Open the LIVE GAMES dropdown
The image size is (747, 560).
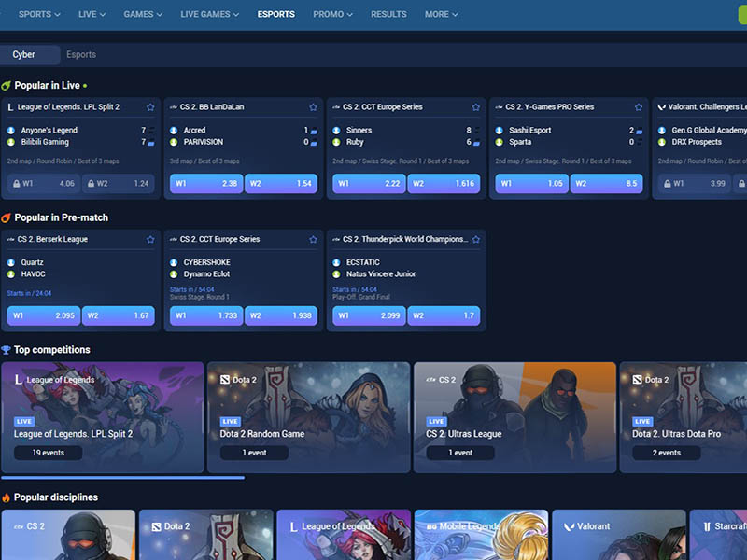tap(209, 14)
